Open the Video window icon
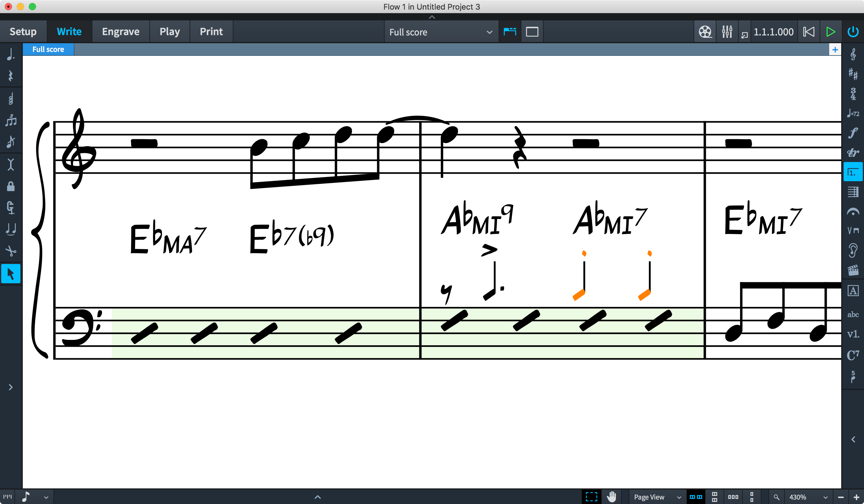Image resolution: width=864 pixels, height=504 pixels. [x=705, y=32]
